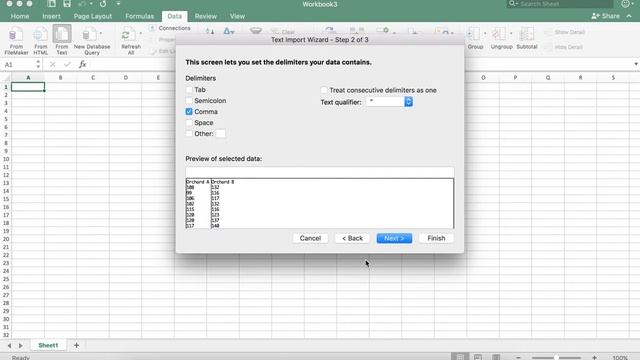Enable the Other delimiter checkbox
This screenshot has height=360, width=640.
(189, 133)
